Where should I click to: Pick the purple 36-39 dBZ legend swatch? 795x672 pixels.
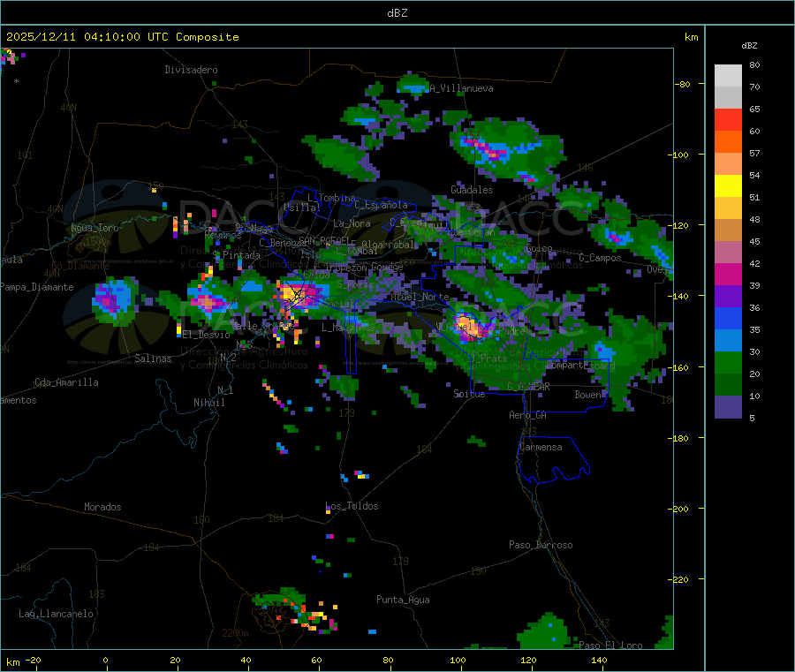coord(728,297)
